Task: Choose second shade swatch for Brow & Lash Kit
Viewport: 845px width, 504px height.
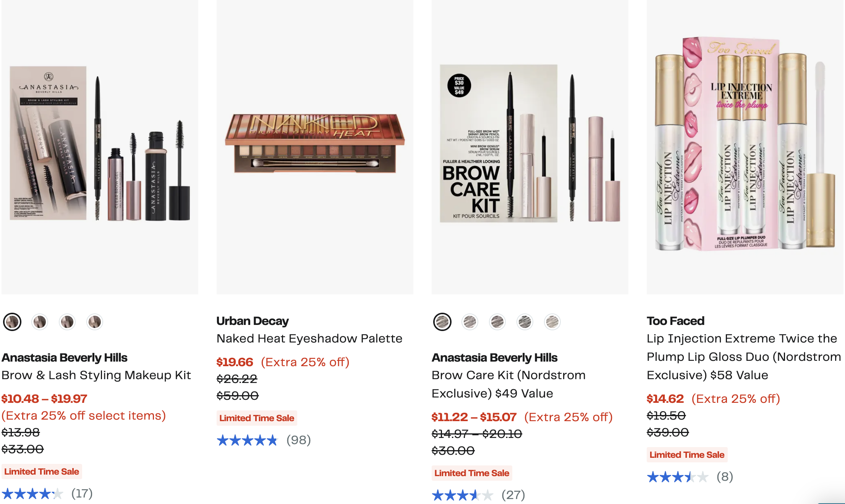Action: point(40,322)
